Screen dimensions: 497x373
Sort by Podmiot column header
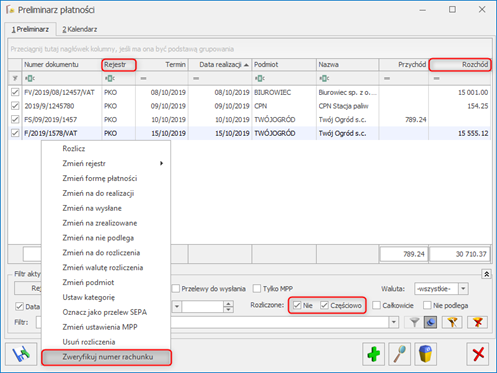tap(284, 64)
